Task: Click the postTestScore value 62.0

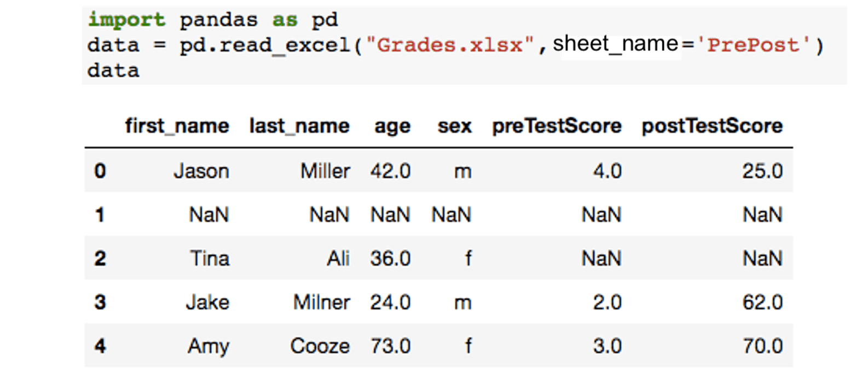Action: point(762,302)
